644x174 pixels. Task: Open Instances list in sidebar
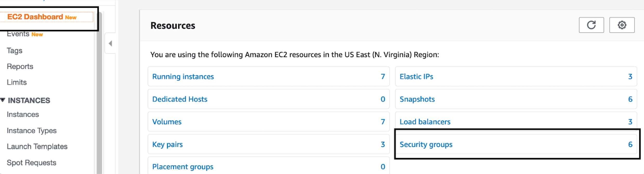[23, 114]
